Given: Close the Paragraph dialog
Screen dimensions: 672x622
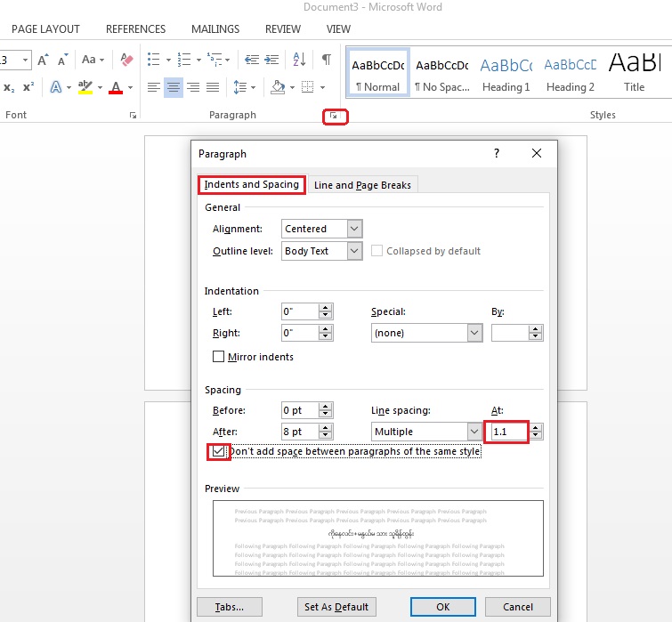Looking at the screenshot, I should (537, 153).
